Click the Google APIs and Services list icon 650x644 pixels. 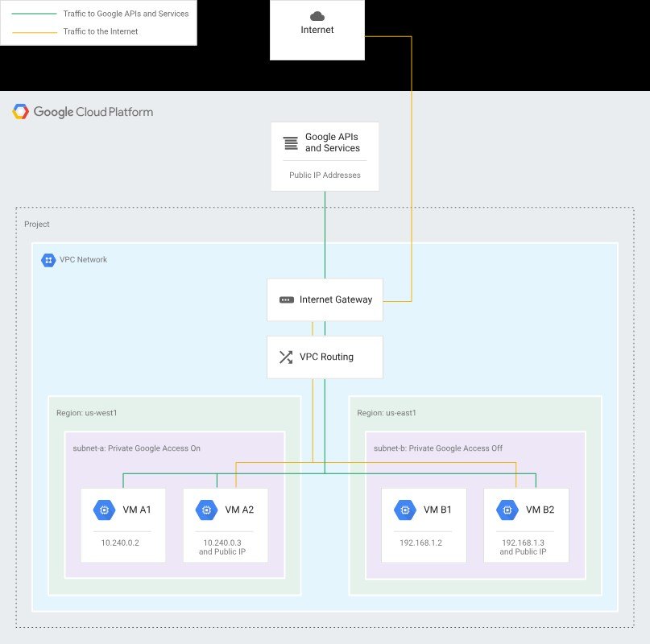click(291, 143)
